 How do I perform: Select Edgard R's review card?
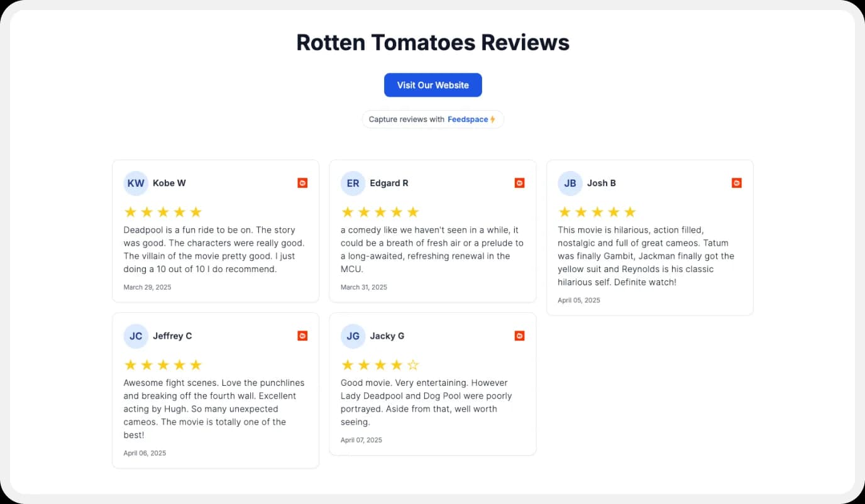[432, 231]
